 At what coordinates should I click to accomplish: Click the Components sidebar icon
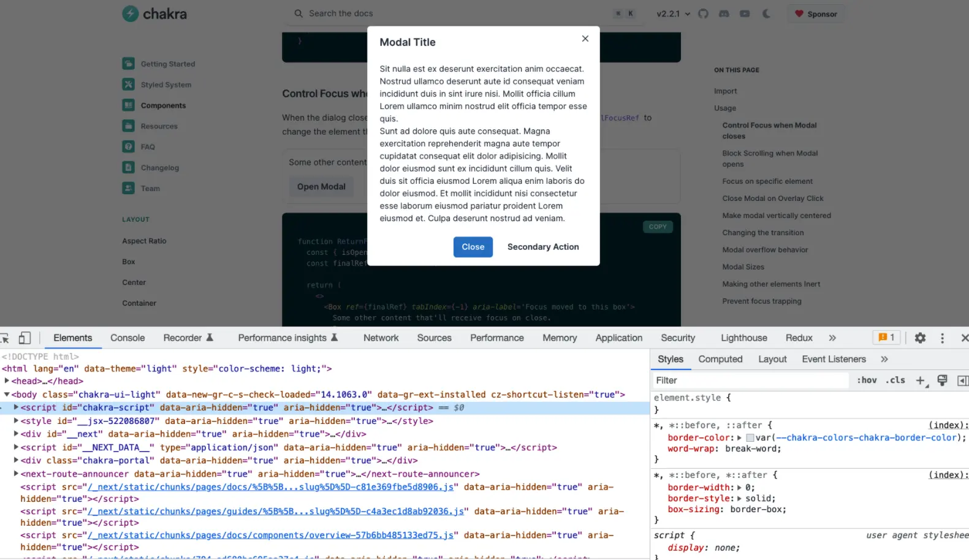pyautogui.click(x=128, y=105)
